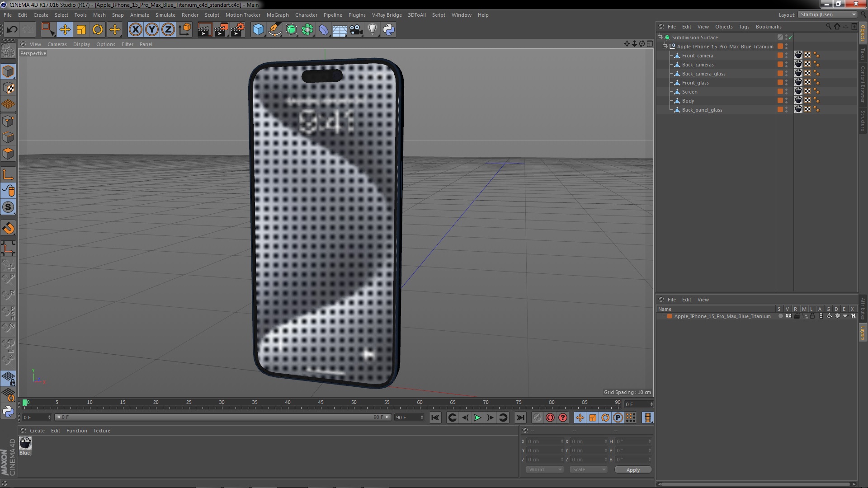Open the viewport Cameras menu

[x=57, y=44]
